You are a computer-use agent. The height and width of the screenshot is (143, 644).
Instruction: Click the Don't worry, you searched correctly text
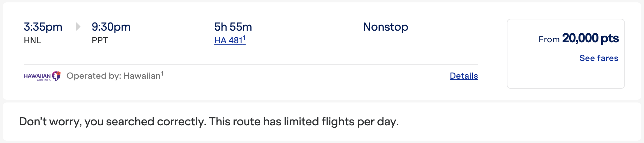point(113,122)
